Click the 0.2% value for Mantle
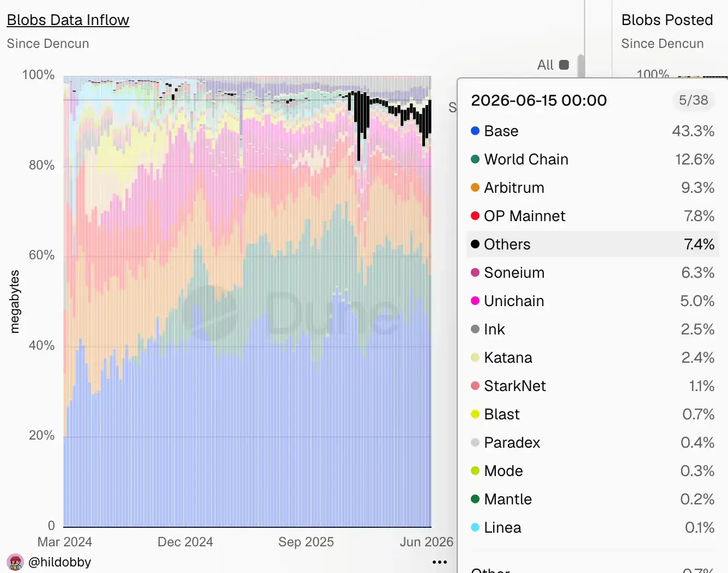 click(x=697, y=499)
